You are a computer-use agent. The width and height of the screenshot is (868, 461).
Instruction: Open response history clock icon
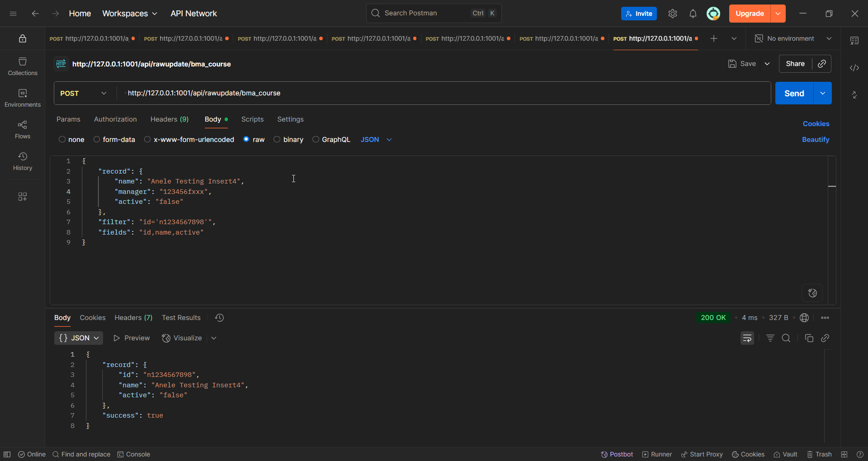pos(219,318)
